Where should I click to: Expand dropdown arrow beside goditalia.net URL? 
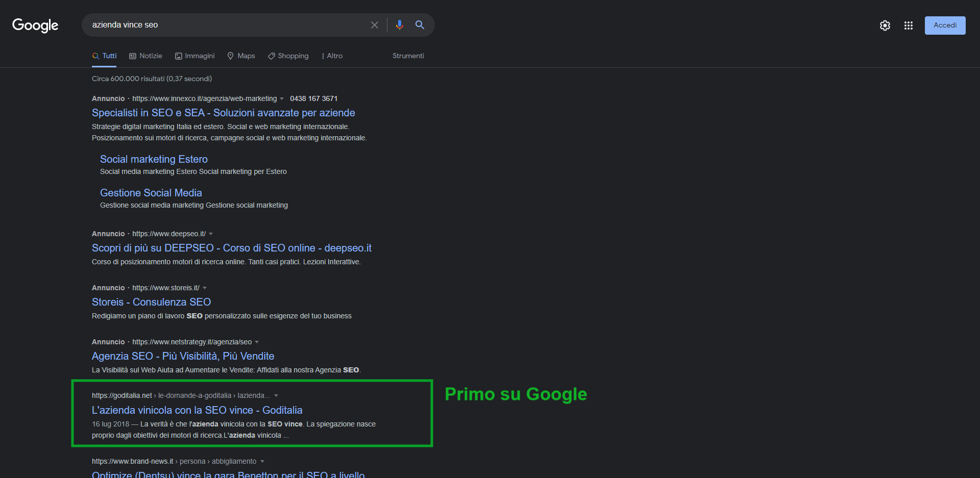(x=276, y=396)
